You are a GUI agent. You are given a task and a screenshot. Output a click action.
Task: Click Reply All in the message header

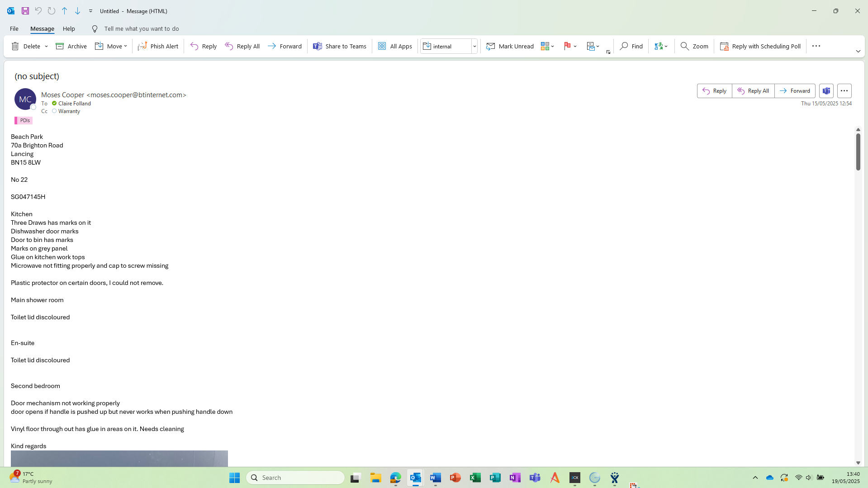point(753,91)
